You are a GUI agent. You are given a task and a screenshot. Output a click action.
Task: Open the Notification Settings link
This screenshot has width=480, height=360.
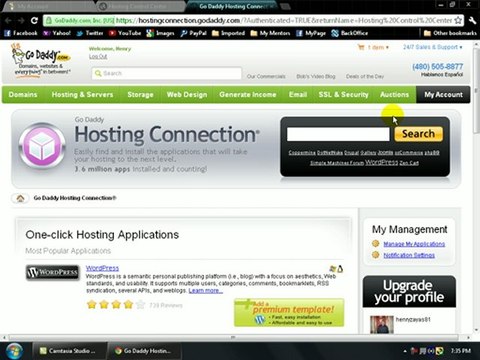(x=409, y=255)
